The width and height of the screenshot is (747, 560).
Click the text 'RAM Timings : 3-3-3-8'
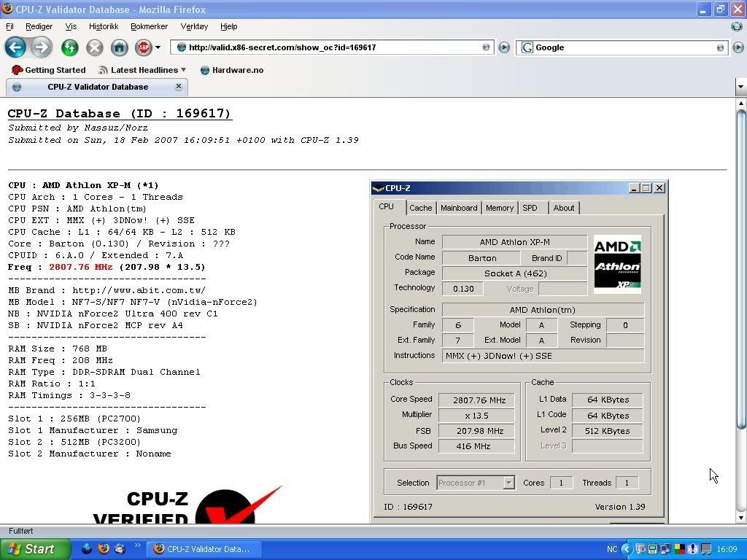pos(69,395)
